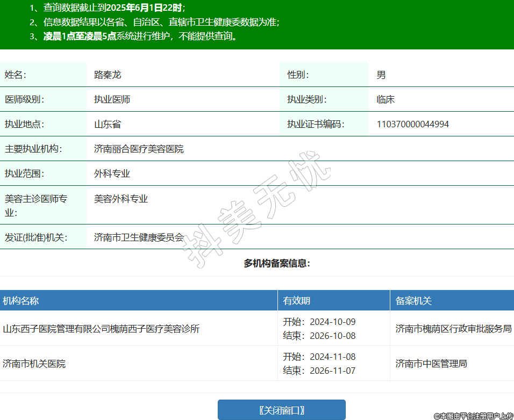Click the 关闭窗口 button
The image size is (514, 420).
coord(281,410)
